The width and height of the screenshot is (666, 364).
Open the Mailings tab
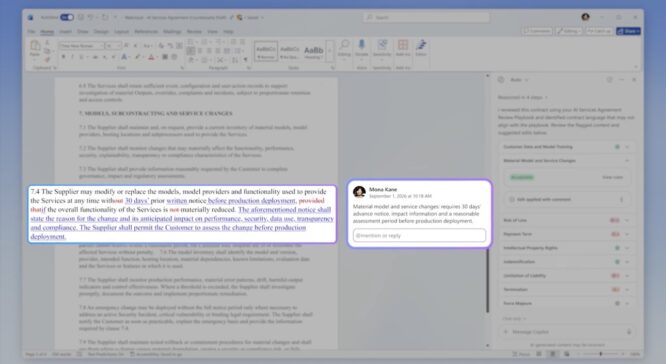point(172,32)
